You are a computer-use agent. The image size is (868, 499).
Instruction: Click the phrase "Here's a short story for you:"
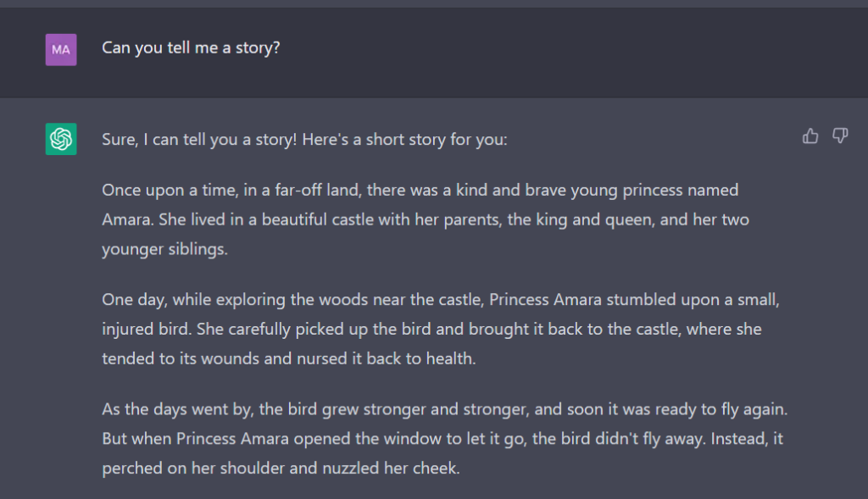click(404, 140)
